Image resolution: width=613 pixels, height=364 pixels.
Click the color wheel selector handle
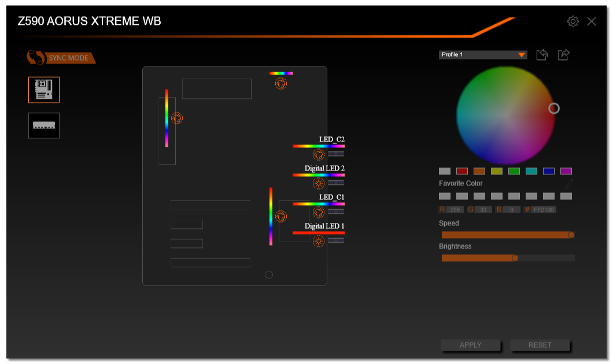coord(553,108)
